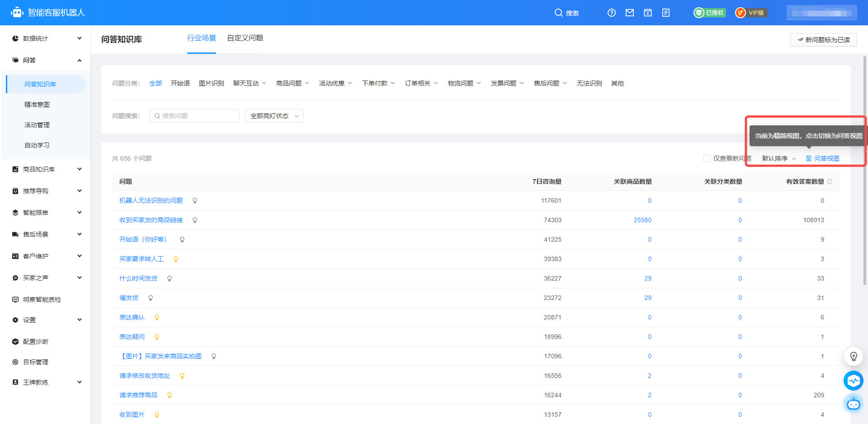Click floating light bulb tips button
Screen dimensions: 868x424
coord(854,357)
